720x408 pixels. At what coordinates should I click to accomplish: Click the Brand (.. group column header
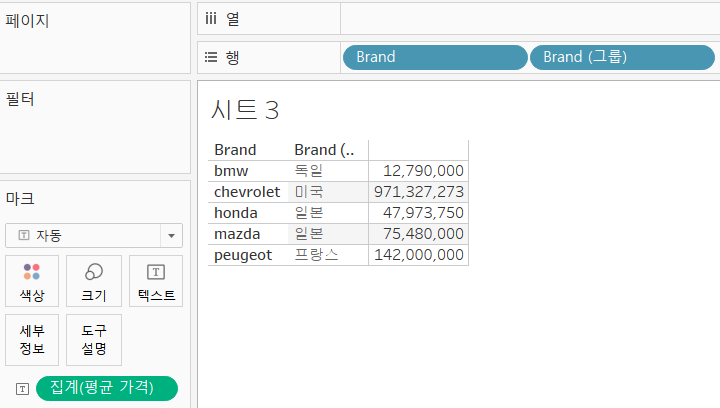pos(324,150)
